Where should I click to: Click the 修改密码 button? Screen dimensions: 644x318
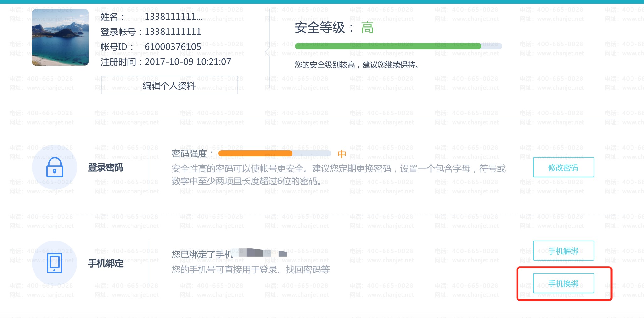click(x=563, y=167)
